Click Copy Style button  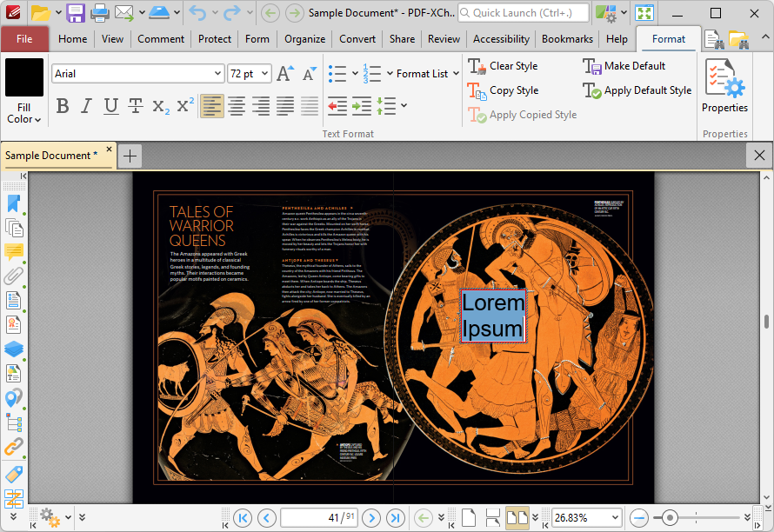point(504,90)
